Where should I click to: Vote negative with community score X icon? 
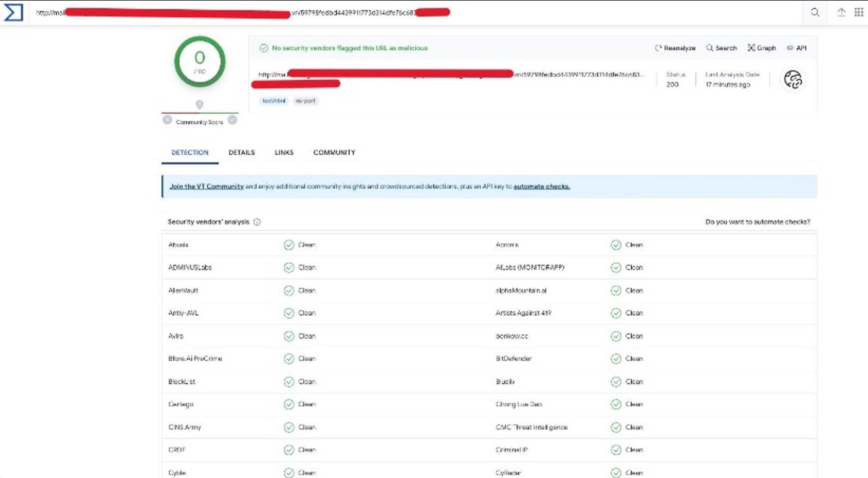click(x=167, y=119)
